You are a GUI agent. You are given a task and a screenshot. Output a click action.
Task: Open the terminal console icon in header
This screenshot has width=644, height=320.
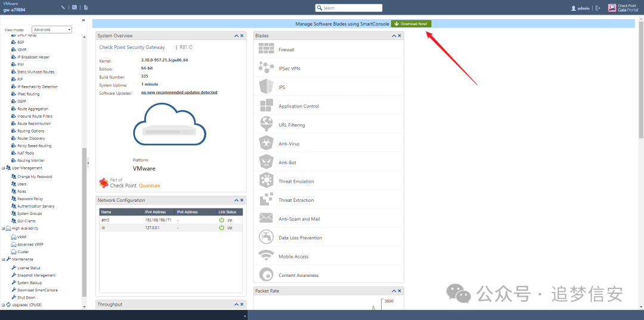click(x=74, y=7)
